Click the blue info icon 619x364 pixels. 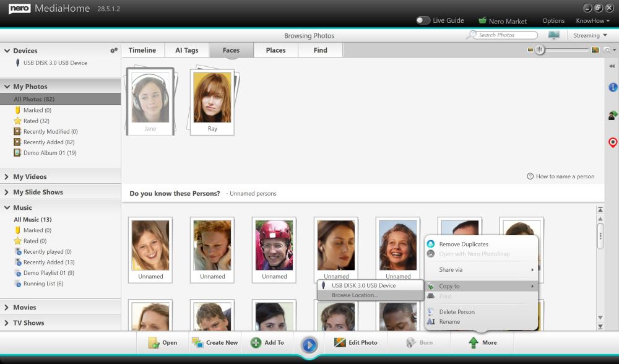pyautogui.click(x=613, y=87)
